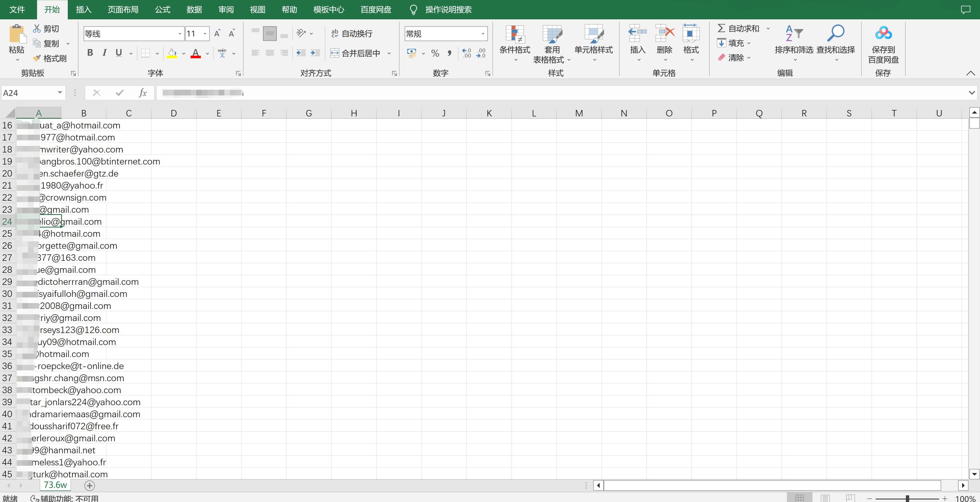Increase font size with the larger A icon
Screen dimensions: 980x502
click(x=217, y=33)
